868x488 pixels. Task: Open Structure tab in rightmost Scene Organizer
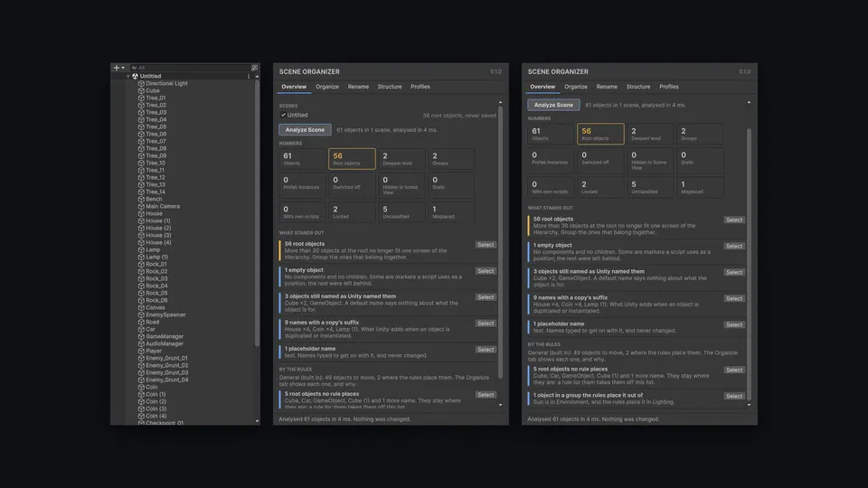pos(637,87)
